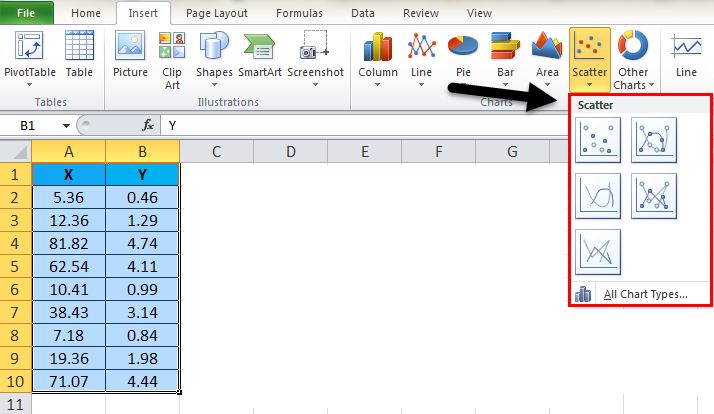The height and width of the screenshot is (414, 714).
Task: Insert an Area chart
Action: [x=547, y=57]
